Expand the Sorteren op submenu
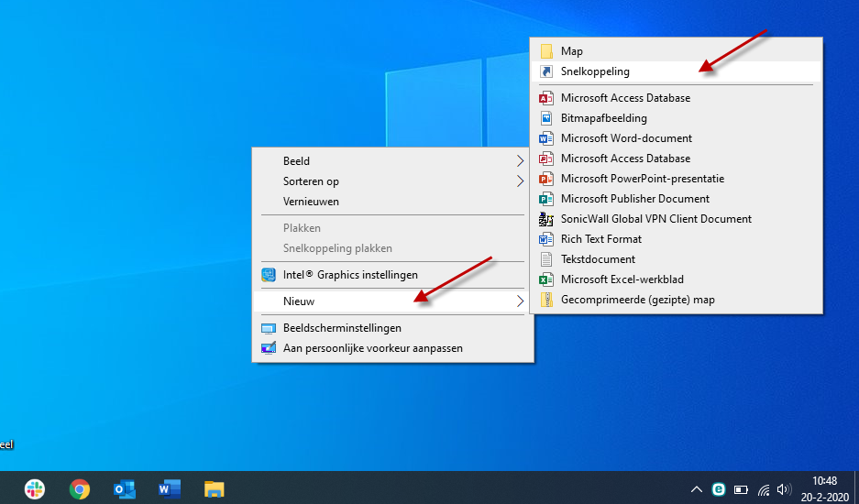Screen dimensions: 859x504 pyautogui.click(x=392, y=181)
